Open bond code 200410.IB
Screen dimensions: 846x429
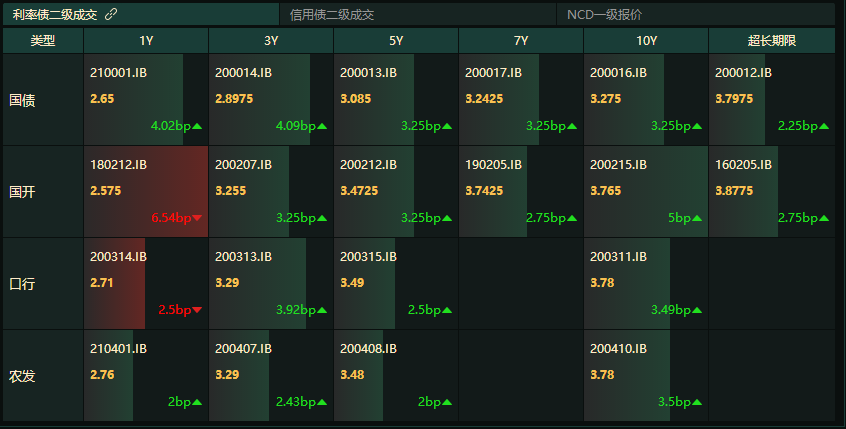tap(618, 349)
